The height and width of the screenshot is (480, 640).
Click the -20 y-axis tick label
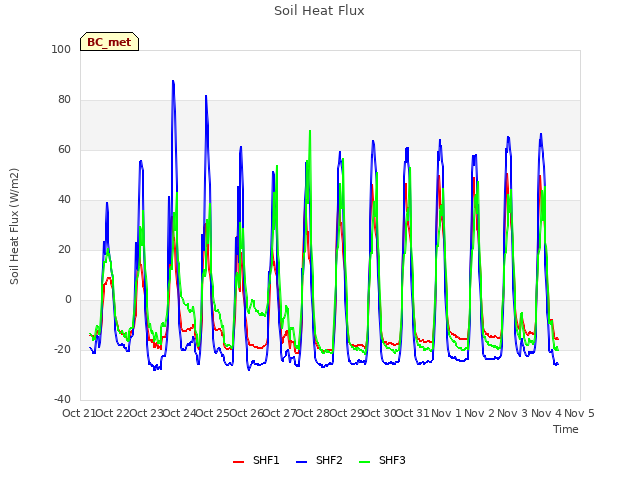62,349
